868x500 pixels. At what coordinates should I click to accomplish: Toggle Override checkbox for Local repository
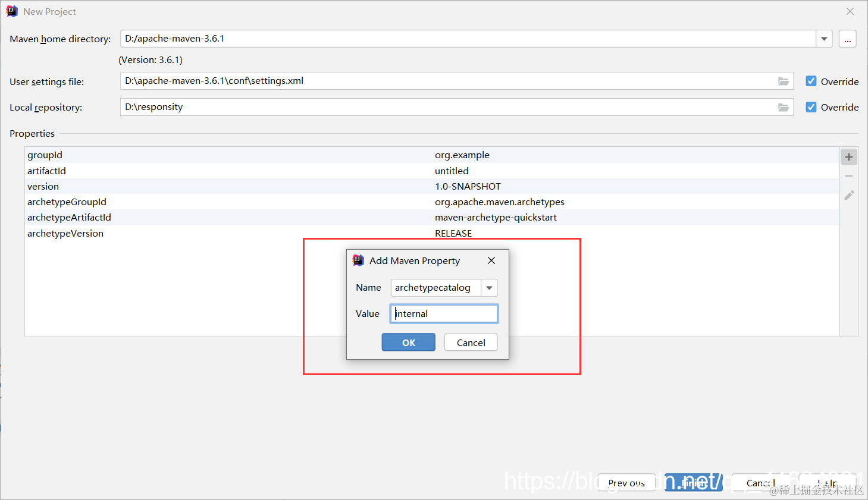click(811, 107)
